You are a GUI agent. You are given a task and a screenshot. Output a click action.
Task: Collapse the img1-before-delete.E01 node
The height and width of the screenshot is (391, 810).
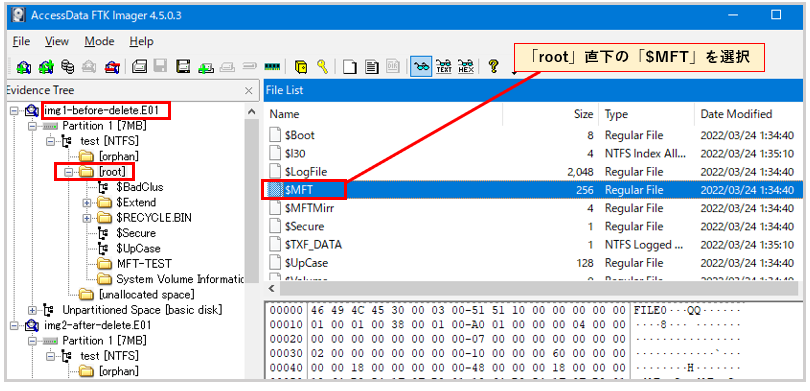pos(14,110)
